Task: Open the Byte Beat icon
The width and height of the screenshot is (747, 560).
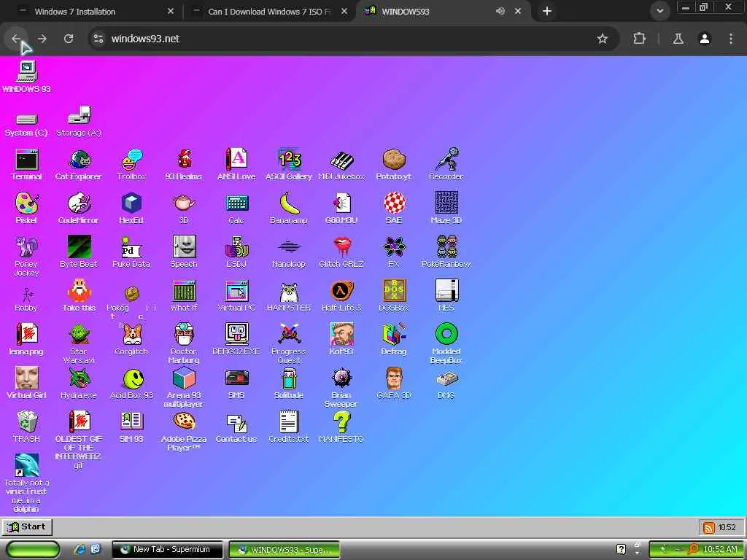Action: [x=79, y=252]
